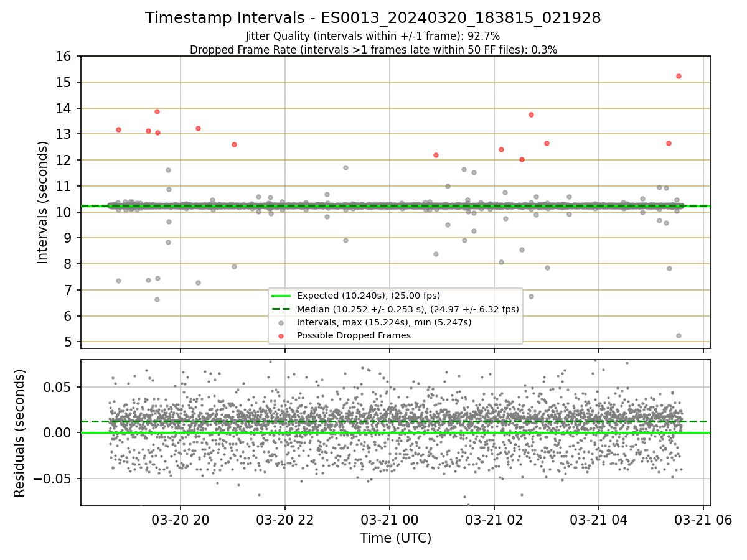Click the "03-21 02" time tick label
747x560 pixels.
tap(494, 519)
